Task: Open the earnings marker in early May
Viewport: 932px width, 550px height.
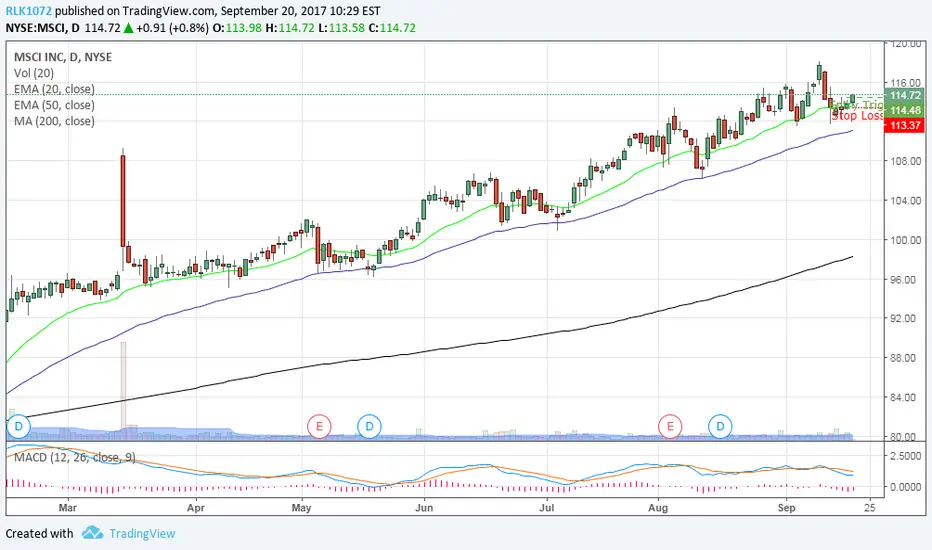Action: pos(319,426)
